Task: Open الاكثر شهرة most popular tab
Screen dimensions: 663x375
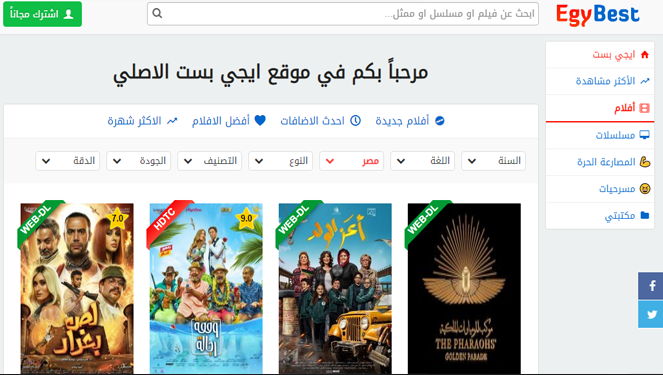Action: pos(142,121)
